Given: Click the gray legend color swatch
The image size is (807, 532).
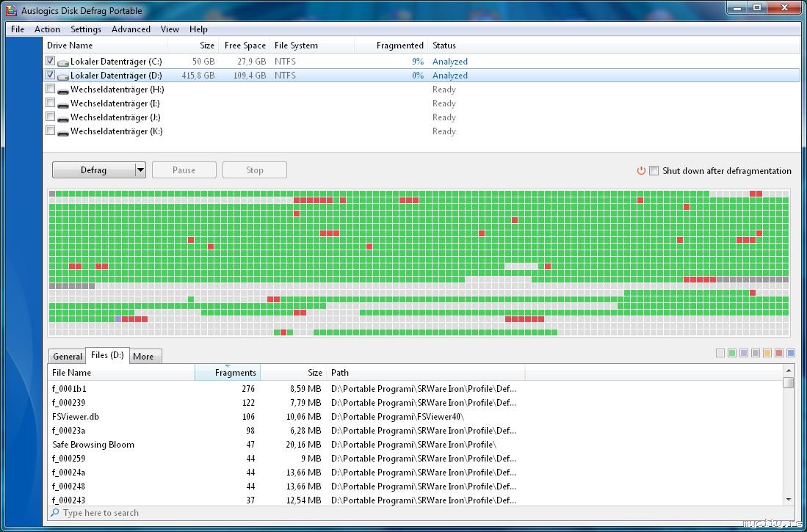Looking at the screenshot, I should pyautogui.click(x=756, y=353).
